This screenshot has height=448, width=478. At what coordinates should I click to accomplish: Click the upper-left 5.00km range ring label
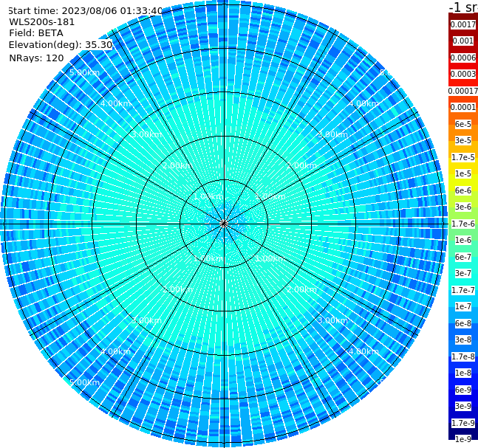84,72
